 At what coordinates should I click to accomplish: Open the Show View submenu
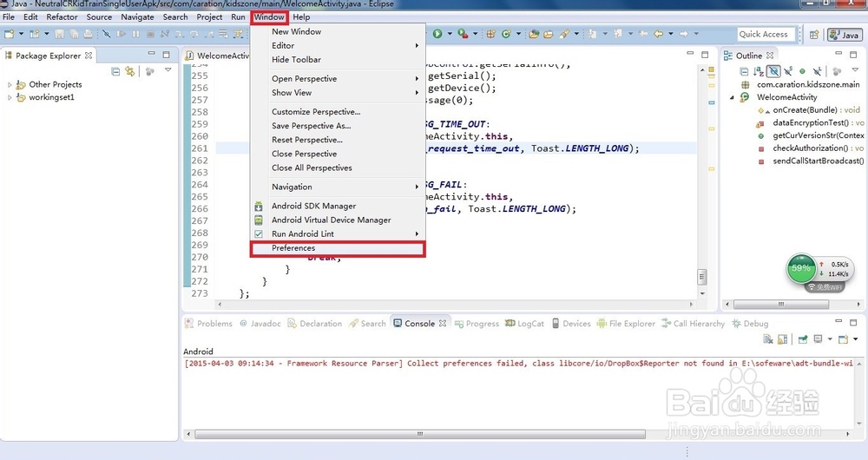(292, 93)
